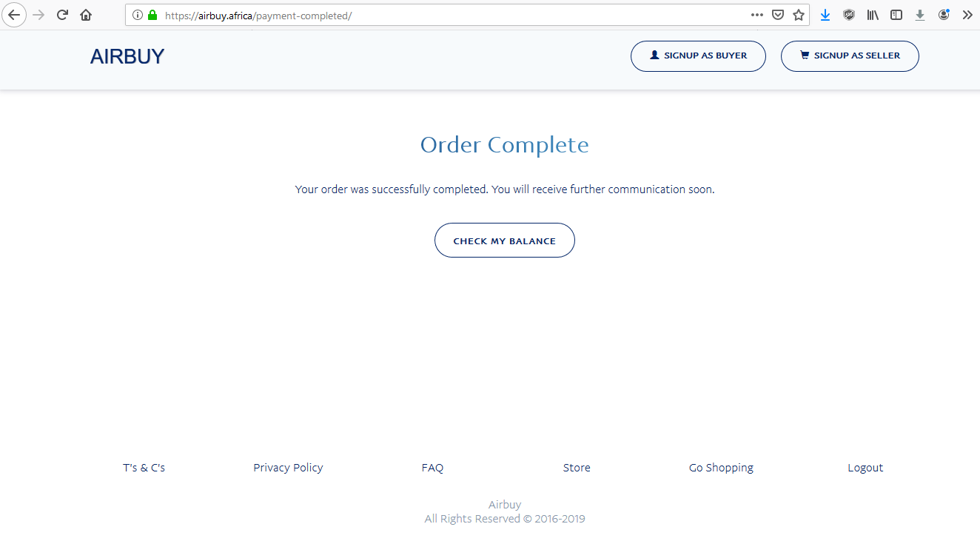Open the blue downloads arrow
980x541 pixels.
(825, 15)
